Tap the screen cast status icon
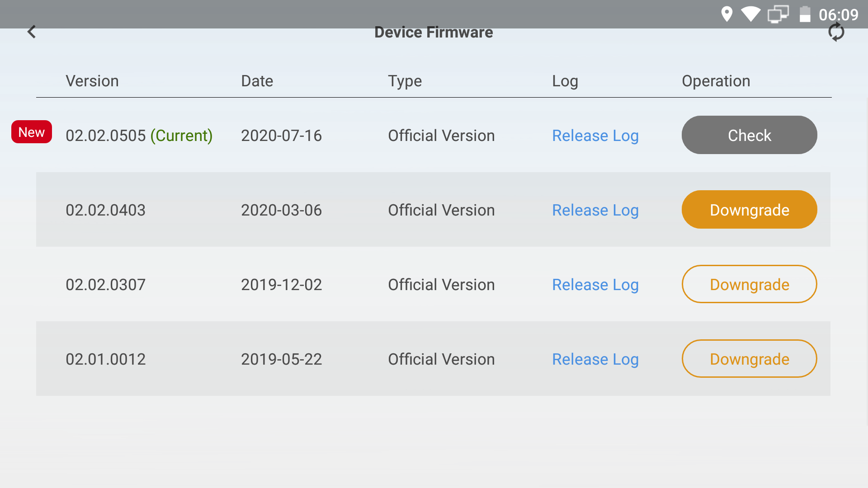This screenshot has height=488, width=868. tap(778, 14)
